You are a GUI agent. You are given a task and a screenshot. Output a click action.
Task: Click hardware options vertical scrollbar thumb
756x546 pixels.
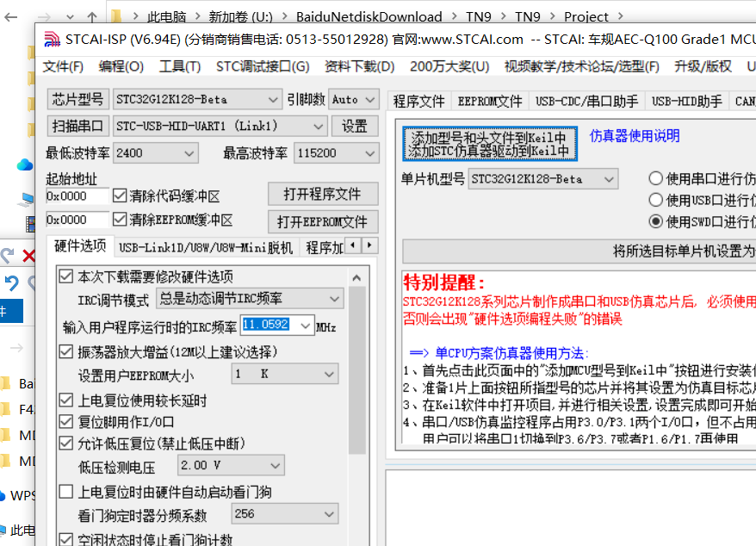[356, 370]
